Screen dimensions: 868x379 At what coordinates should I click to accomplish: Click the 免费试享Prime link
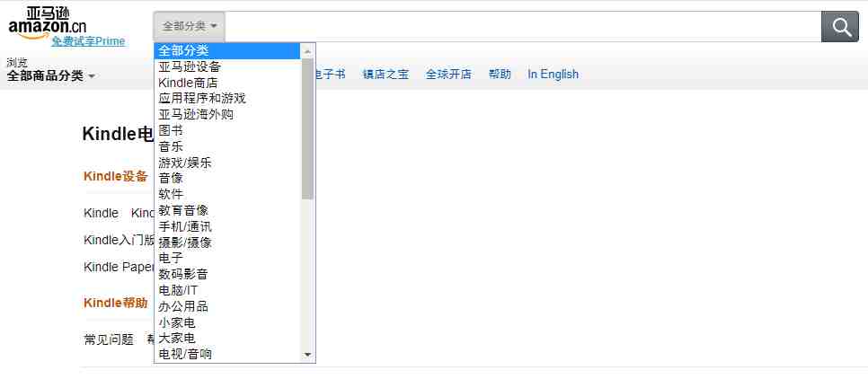[x=88, y=41]
